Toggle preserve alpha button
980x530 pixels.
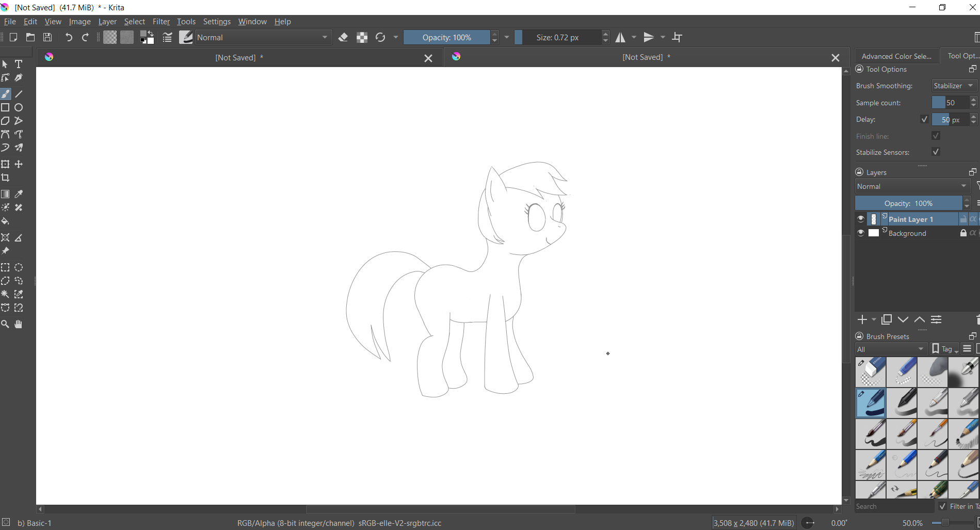(362, 37)
